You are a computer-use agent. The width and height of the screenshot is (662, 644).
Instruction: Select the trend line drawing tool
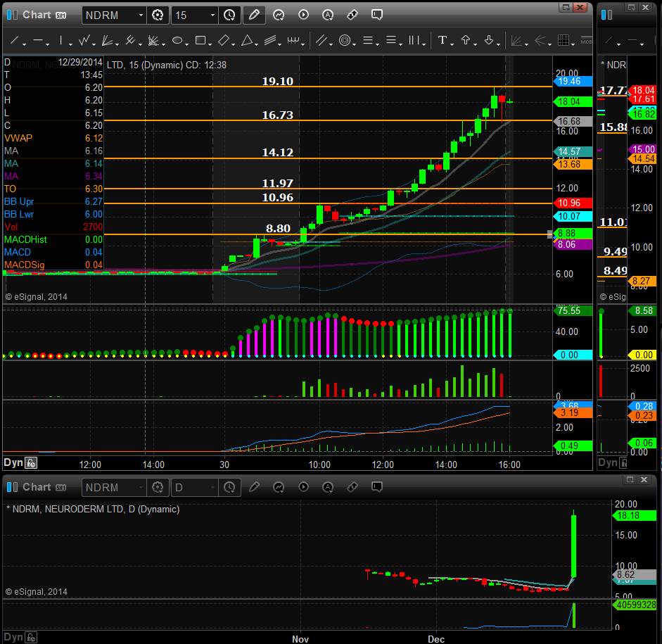[14, 40]
